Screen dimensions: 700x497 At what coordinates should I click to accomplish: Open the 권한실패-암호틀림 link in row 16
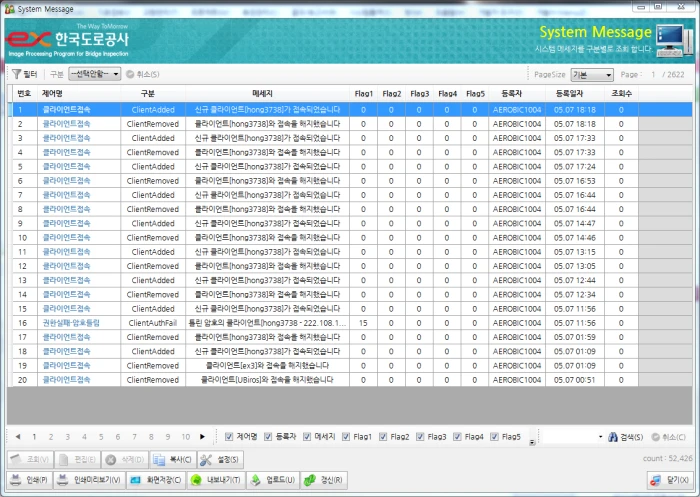coord(71,323)
